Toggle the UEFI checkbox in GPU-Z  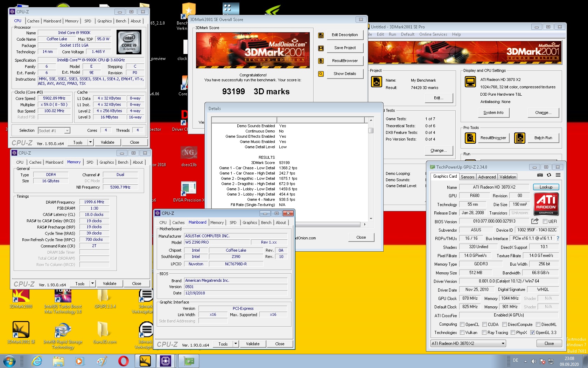point(545,222)
